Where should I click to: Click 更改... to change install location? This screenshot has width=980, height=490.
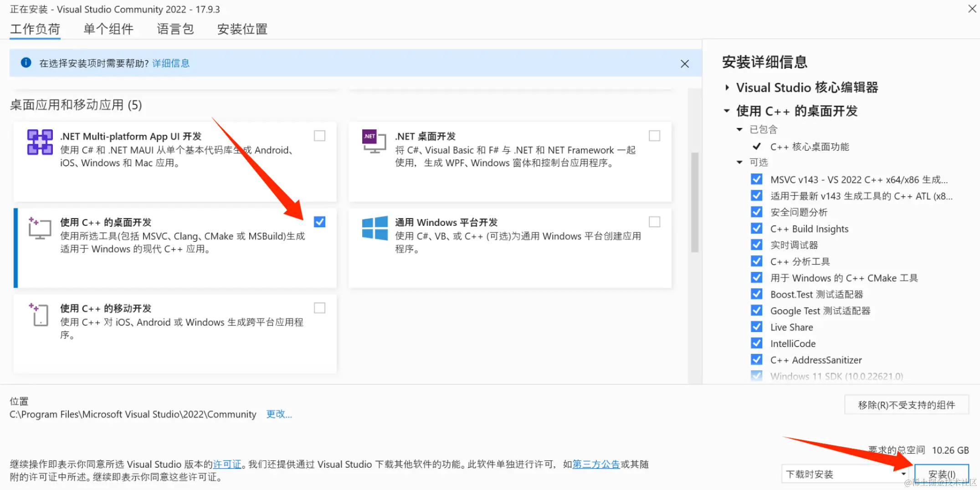coord(279,414)
